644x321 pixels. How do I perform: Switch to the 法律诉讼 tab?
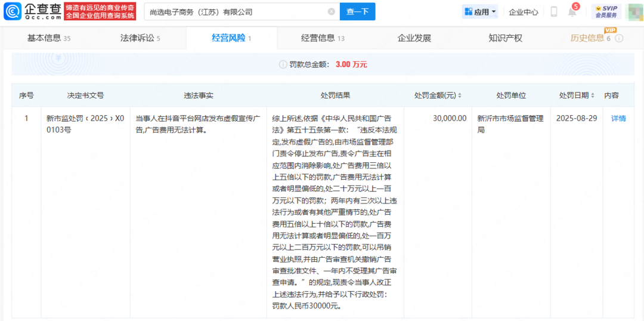[140, 38]
